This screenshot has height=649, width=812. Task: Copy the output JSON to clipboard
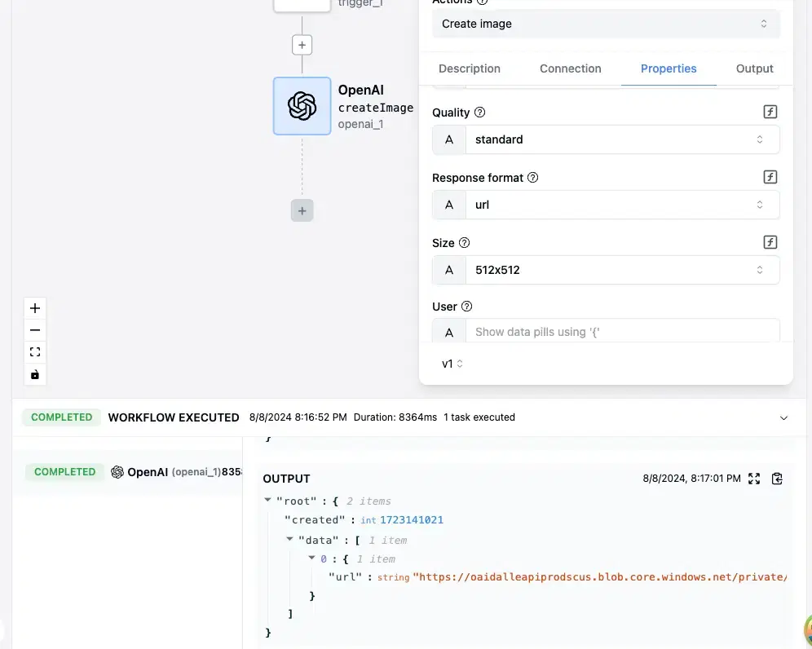pyautogui.click(x=776, y=479)
